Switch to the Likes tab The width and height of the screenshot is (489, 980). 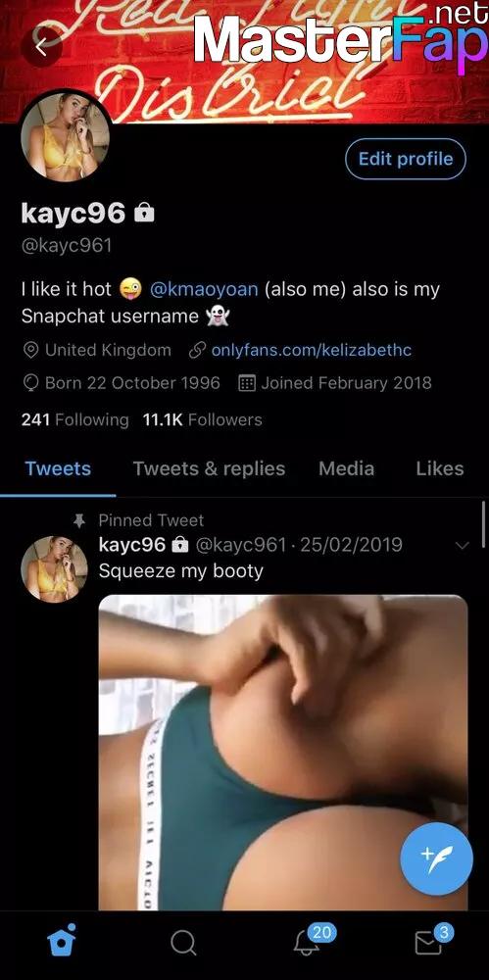click(x=440, y=468)
